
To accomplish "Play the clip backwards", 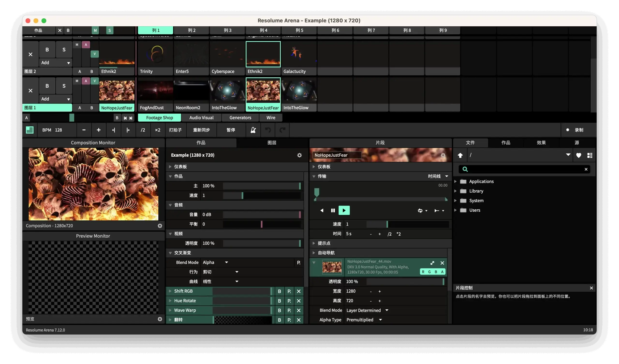I will [322, 211].
